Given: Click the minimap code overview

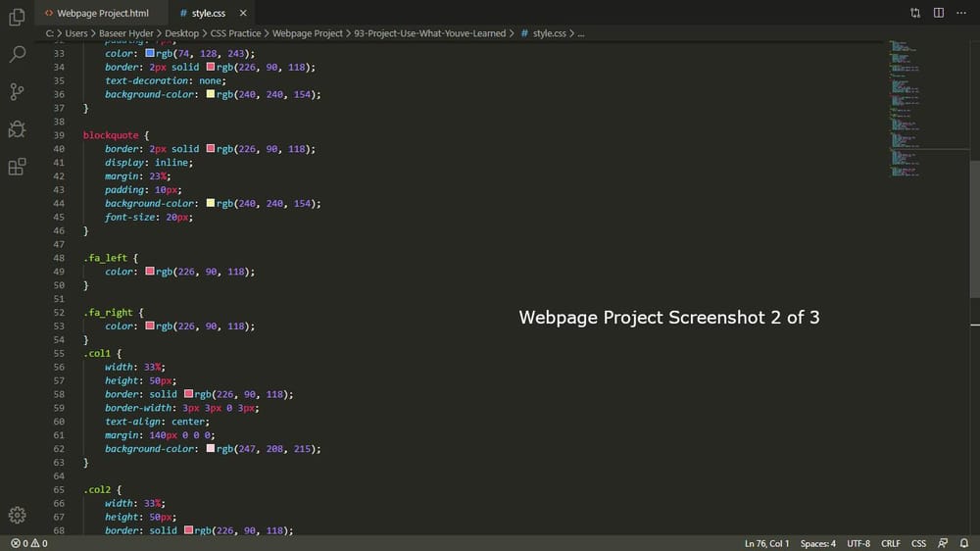Looking at the screenshot, I should [x=928, y=108].
